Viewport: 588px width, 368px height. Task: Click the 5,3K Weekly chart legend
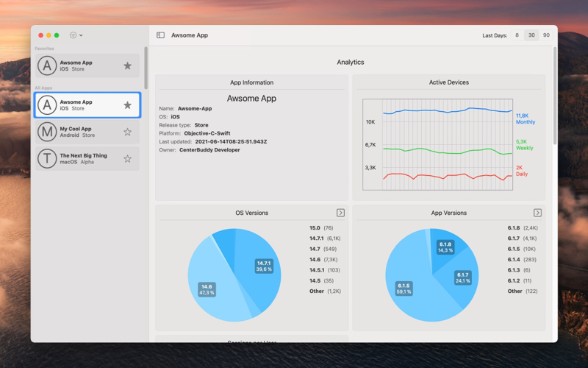tap(524, 144)
